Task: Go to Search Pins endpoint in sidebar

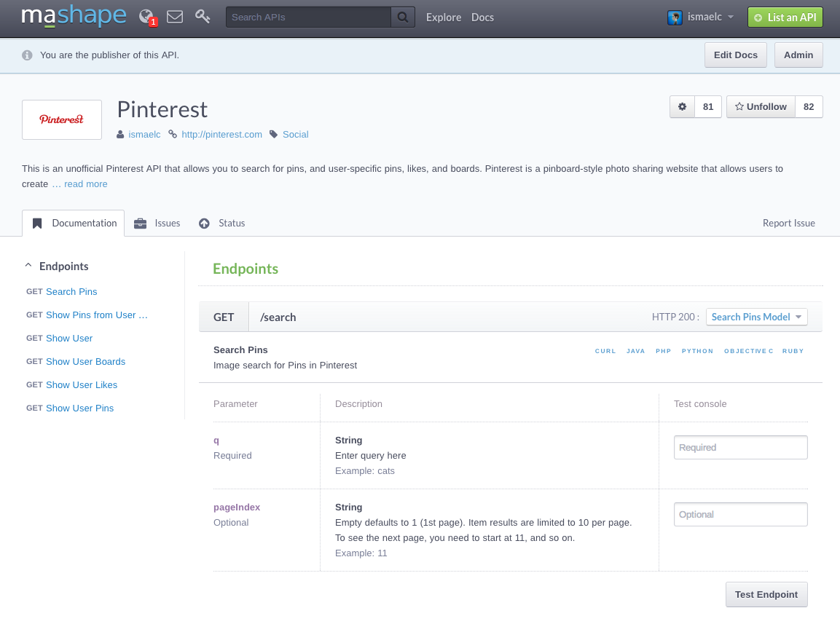Action: (x=71, y=292)
